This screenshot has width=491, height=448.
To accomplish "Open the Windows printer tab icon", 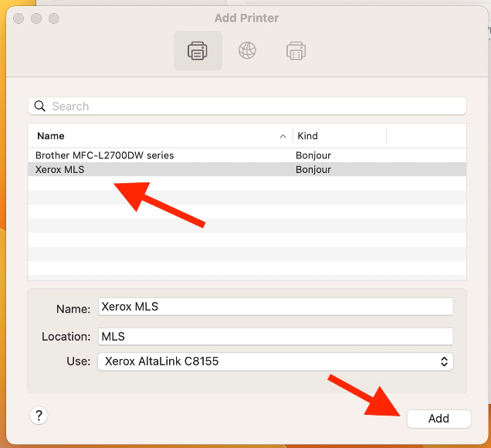I will tap(296, 51).
